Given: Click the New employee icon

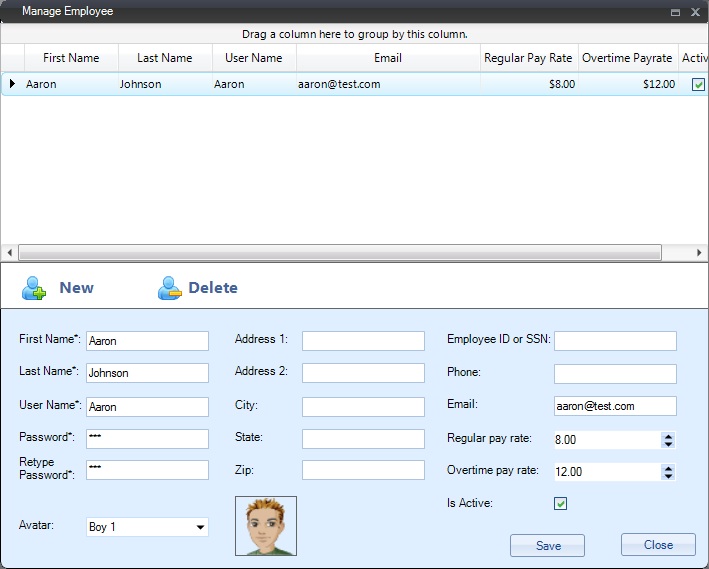Looking at the screenshot, I should (35, 288).
